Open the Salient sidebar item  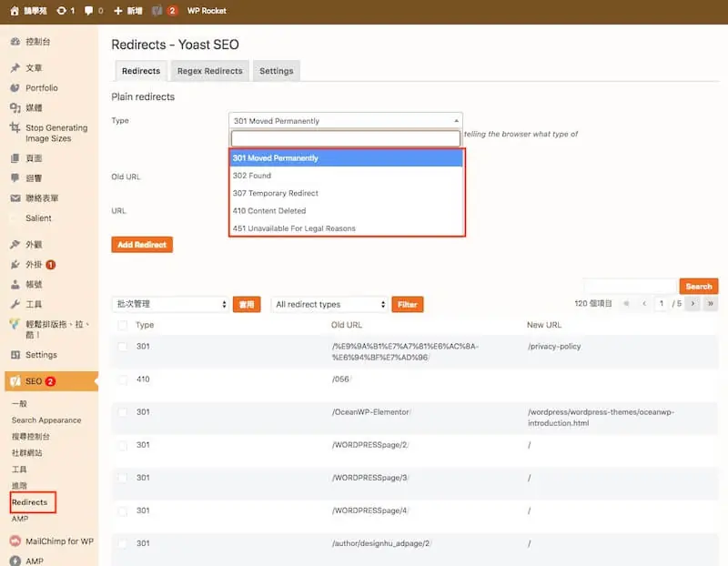(x=38, y=218)
